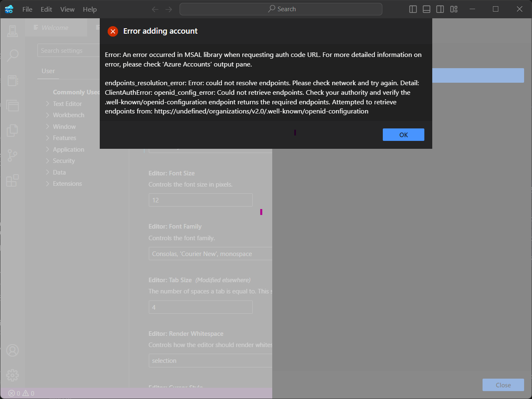The image size is (532, 399).
Task: Click the Search settings field
Action: click(x=69, y=51)
